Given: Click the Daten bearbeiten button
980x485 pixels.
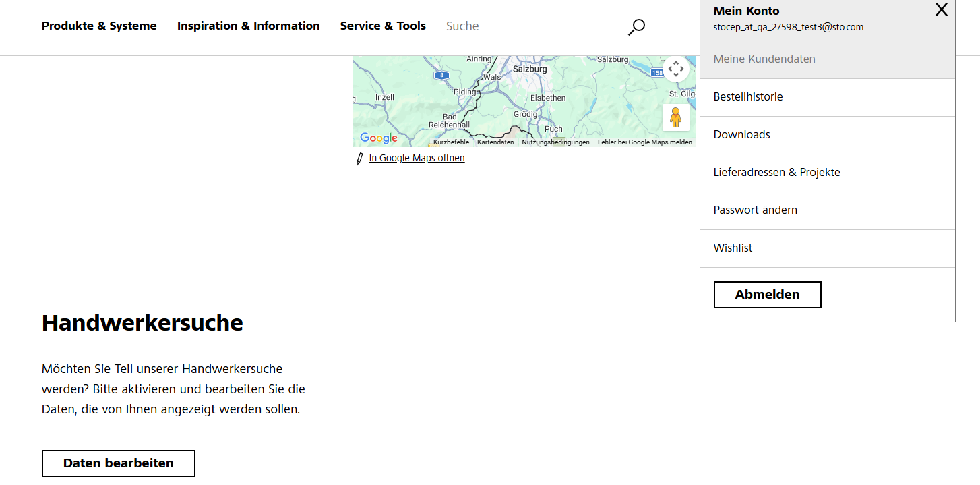Looking at the screenshot, I should point(119,463).
